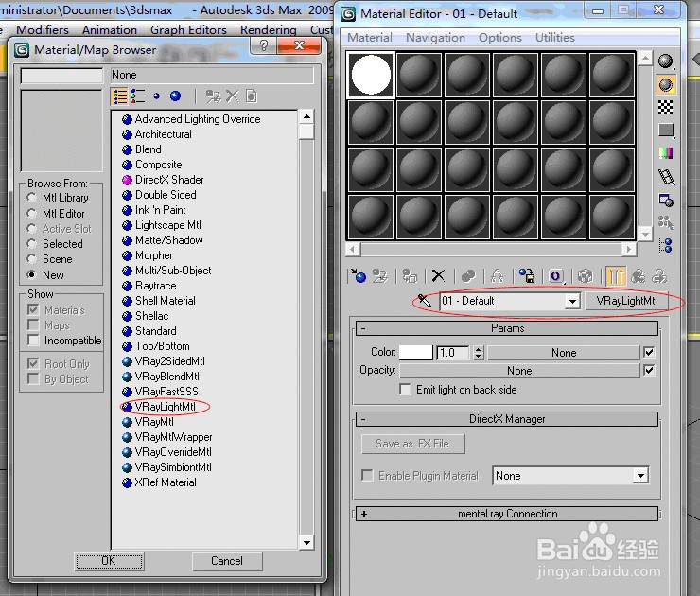Click Sample UV Tiling icon
This screenshot has height=596, width=700.
666,131
